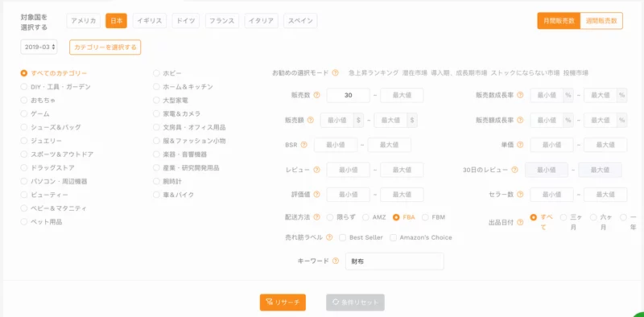This screenshot has height=317, width=644.
Task: Select すべてのカテゴリー radio button
Action: click(x=24, y=73)
